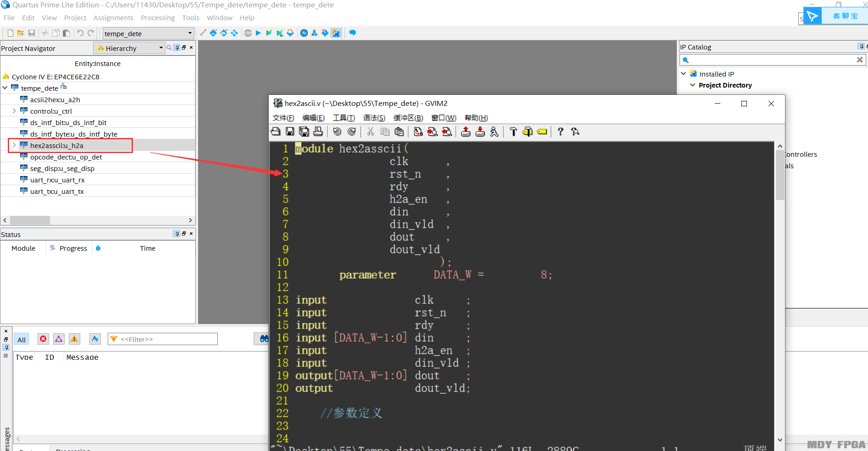Screen dimensions: 868x451
Task: Load session icon in GVIM toolbar
Action: 466,132
